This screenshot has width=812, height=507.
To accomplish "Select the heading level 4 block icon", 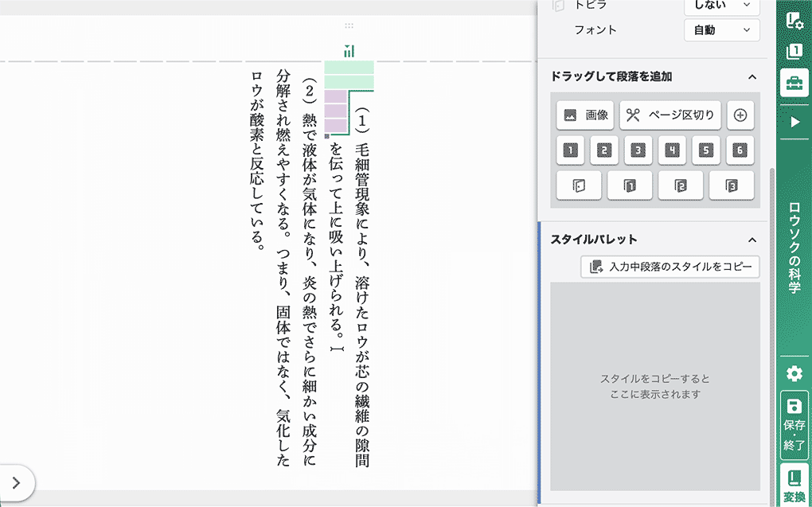I will (672, 150).
